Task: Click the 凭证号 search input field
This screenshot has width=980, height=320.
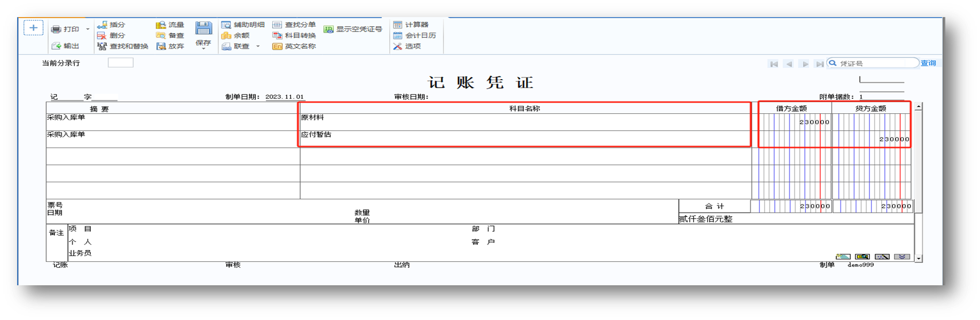Action: click(873, 63)
